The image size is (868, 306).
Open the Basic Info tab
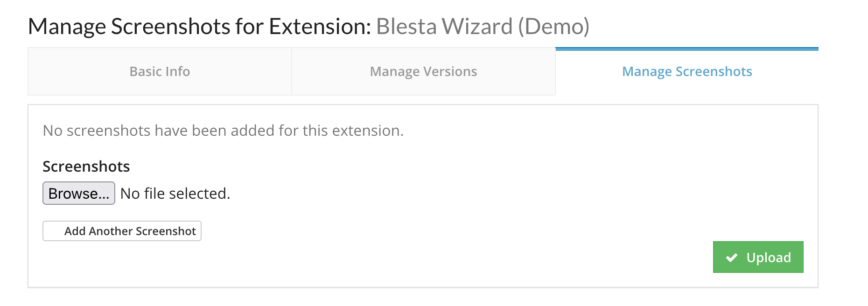pos(160,72)
